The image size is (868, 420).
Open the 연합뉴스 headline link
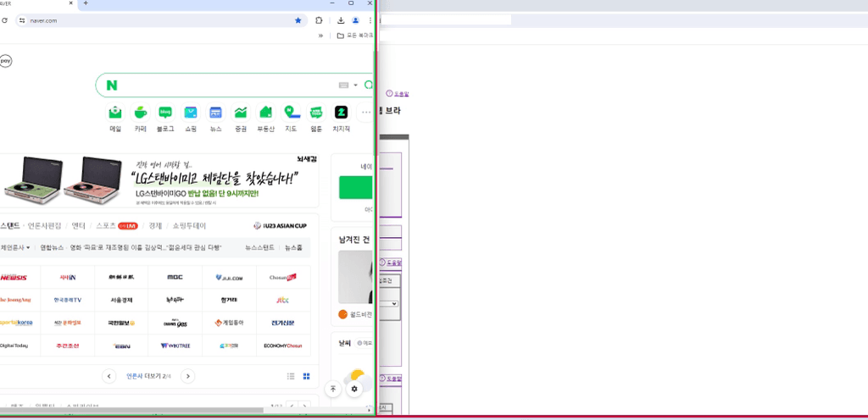coord(131,247)
